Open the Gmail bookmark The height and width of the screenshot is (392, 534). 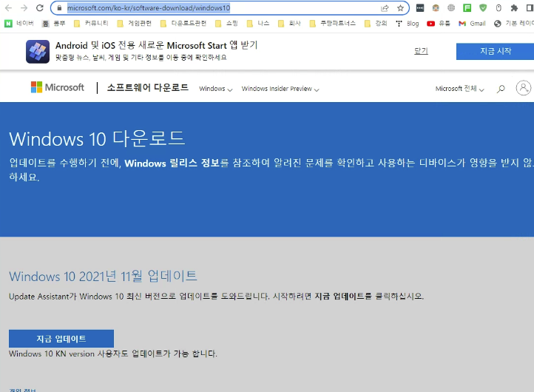click(x=472, y=23)
